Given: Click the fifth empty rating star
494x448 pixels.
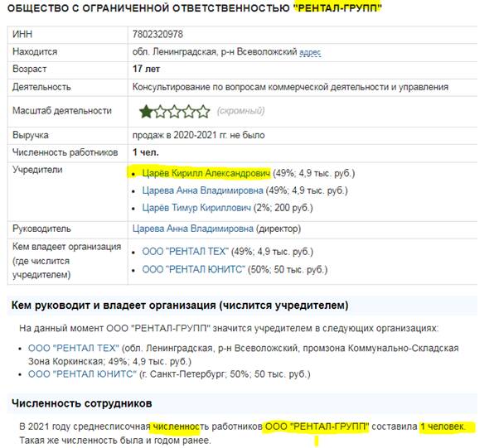Looking at the screenshot, I should click(203, 112).
